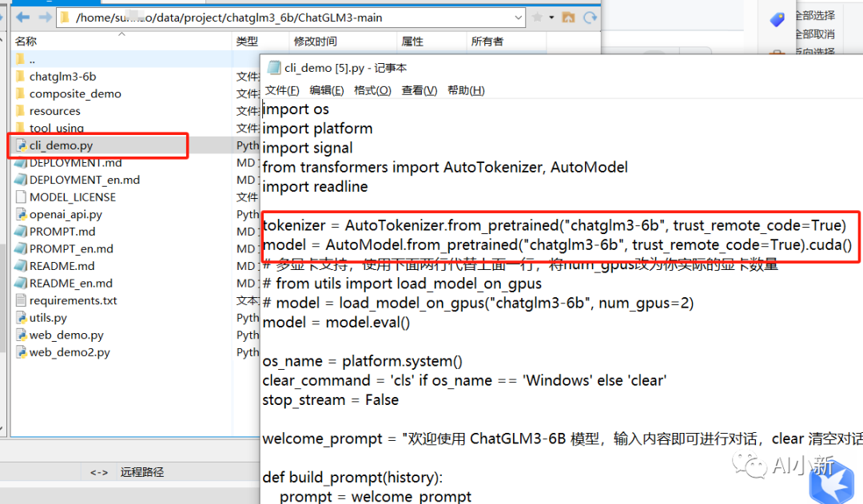Select the web_demo2.py file
Screen dimensions: 863x504
[70, 352]
